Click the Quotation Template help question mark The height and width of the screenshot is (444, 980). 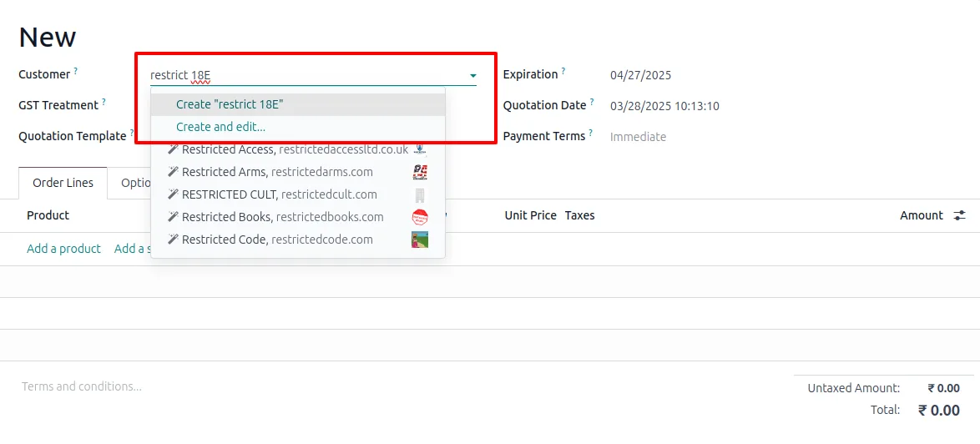coord(132,133)
